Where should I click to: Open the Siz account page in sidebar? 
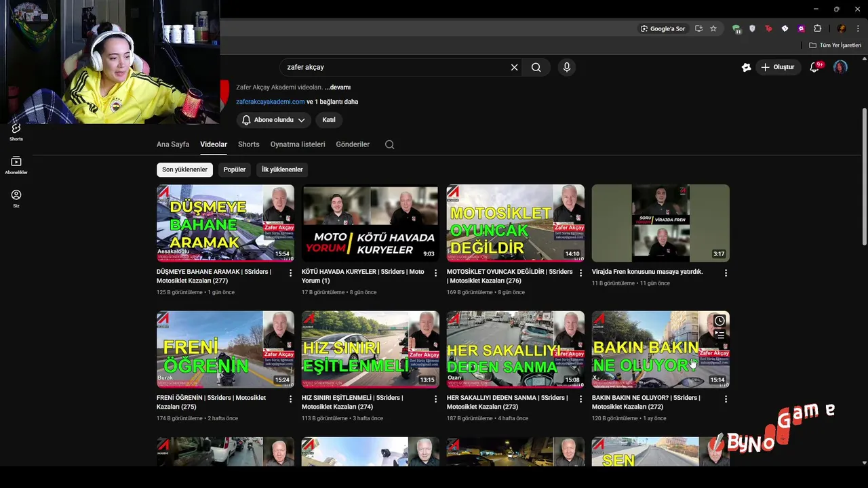[16, 199]
